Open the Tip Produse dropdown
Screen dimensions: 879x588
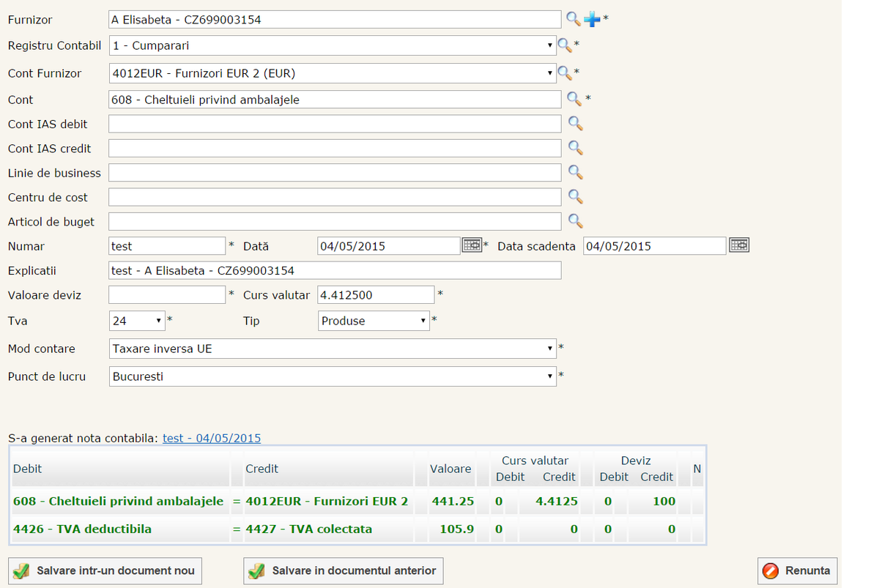tap(374, 321)
